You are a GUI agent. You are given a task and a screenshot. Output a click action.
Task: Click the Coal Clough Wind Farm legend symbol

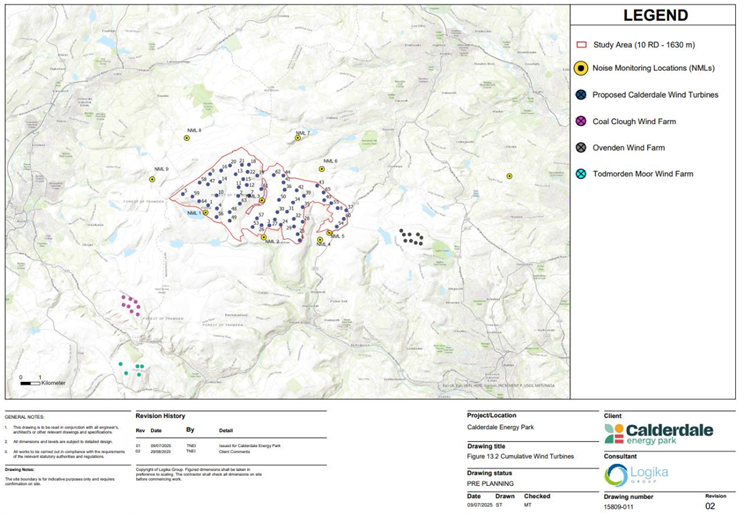point(581,121)
